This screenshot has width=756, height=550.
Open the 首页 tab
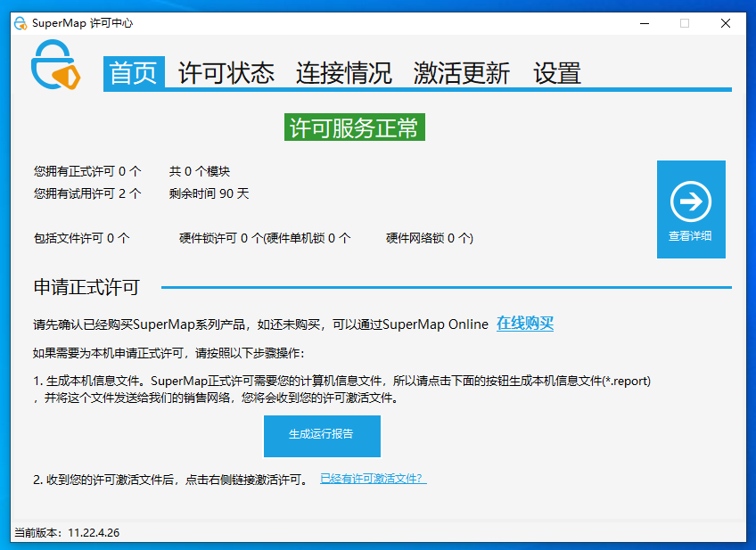[x=134, y=73]
